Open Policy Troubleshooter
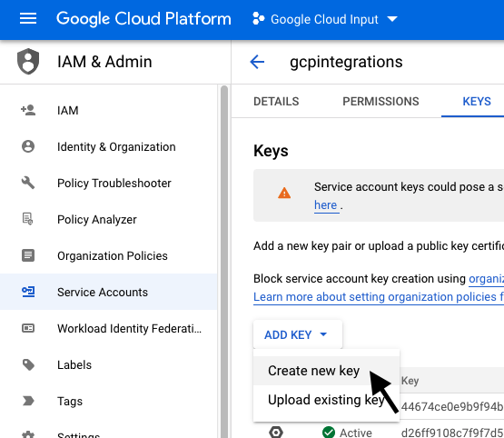 click(109, 183)
